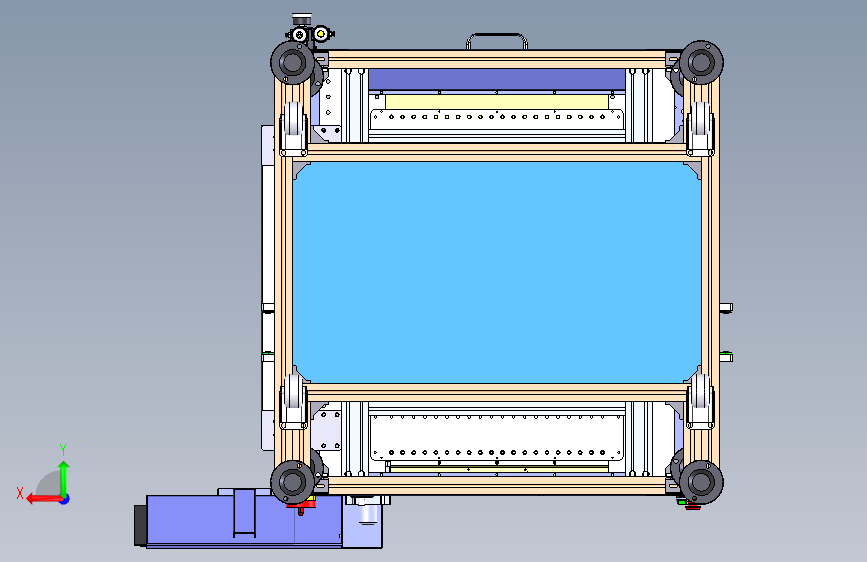Select the carry handle at top of frame
This screenshot has width=867, height=562.
pos(497,41)
